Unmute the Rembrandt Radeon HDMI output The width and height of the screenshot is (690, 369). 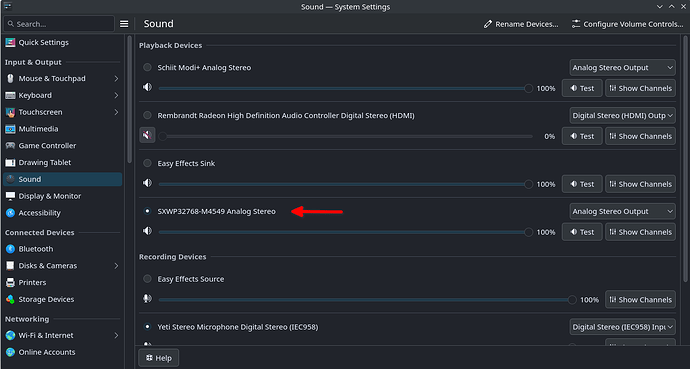[147, 135]
